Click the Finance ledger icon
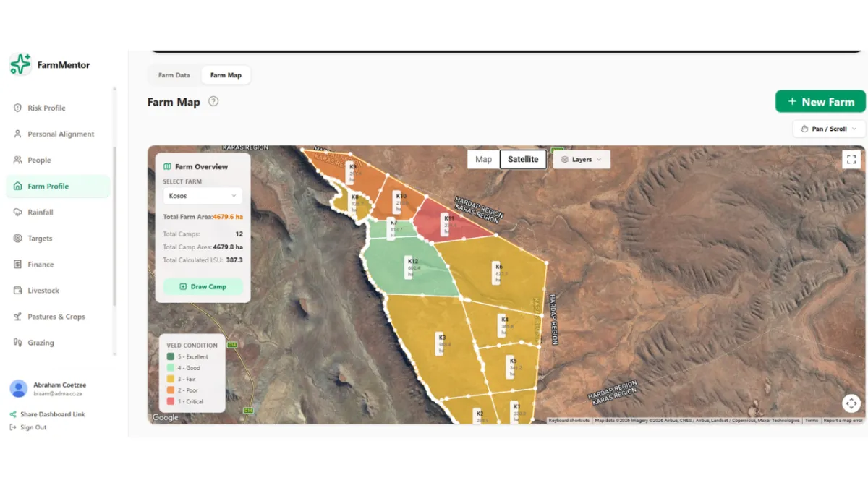 click(x=17, y=264)
